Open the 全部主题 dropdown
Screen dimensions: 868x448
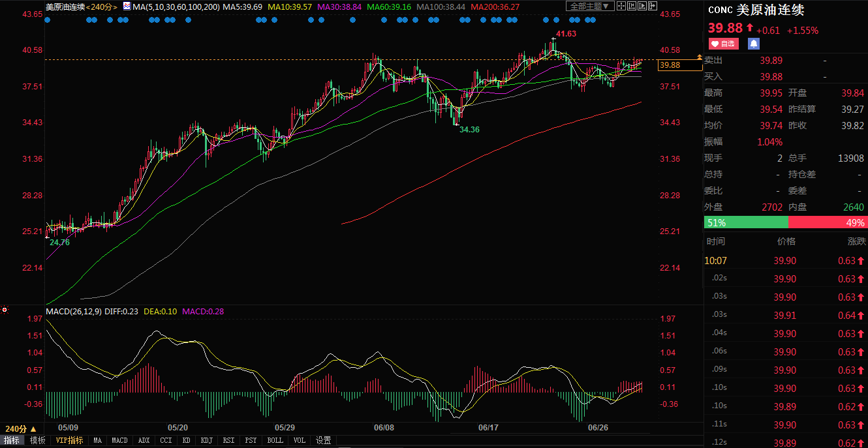[589, 7]
